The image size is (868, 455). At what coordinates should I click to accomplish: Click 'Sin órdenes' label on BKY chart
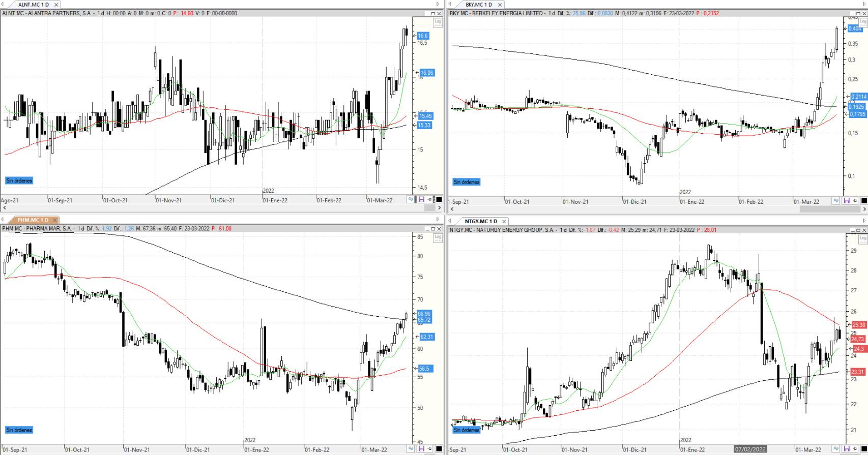tap(467, 182)
